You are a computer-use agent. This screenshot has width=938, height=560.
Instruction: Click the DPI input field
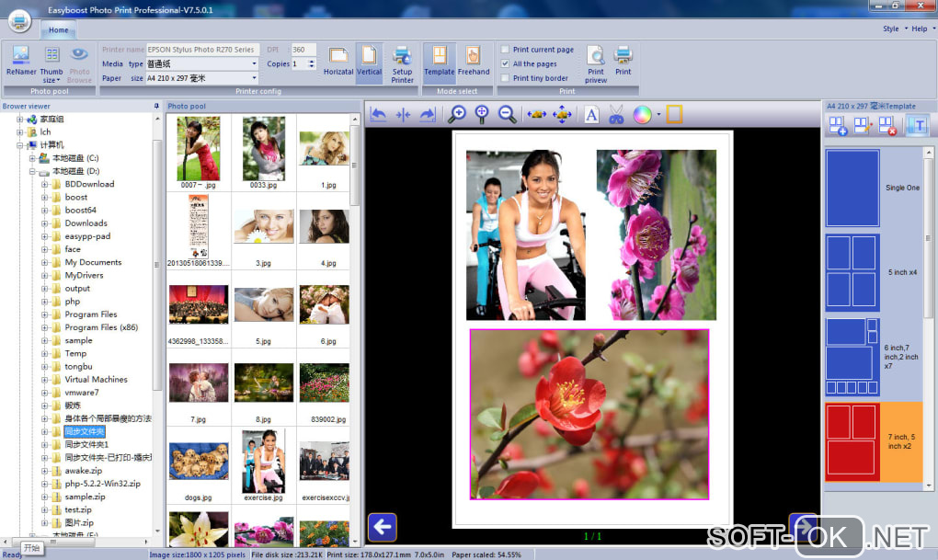click(303, 50)
